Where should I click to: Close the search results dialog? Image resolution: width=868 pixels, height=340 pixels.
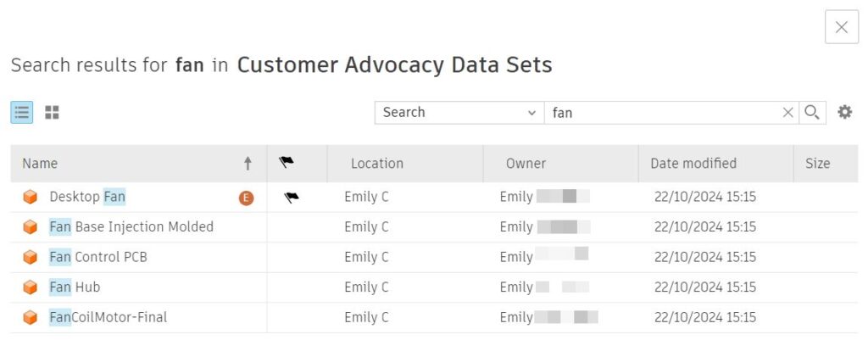point(841,27)
